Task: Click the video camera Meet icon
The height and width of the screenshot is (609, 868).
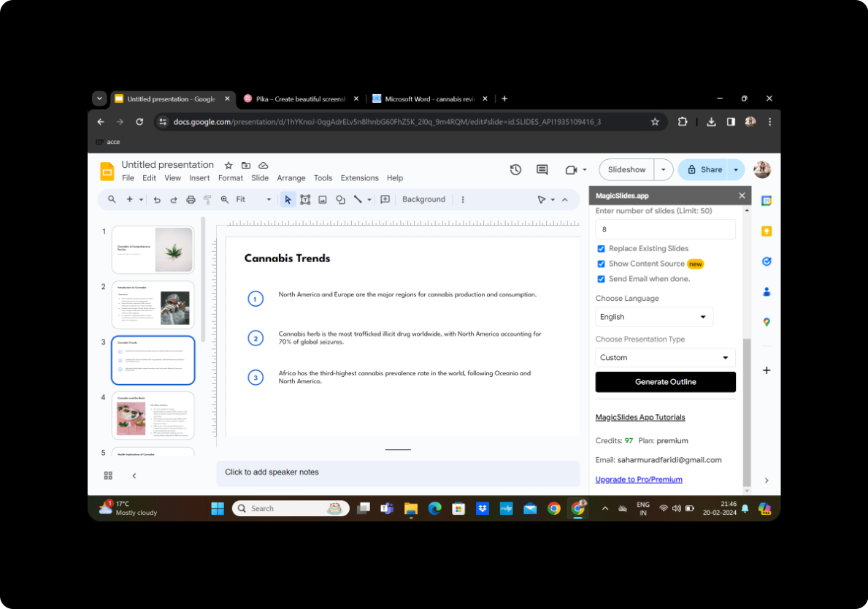Action: pos(572,170)
